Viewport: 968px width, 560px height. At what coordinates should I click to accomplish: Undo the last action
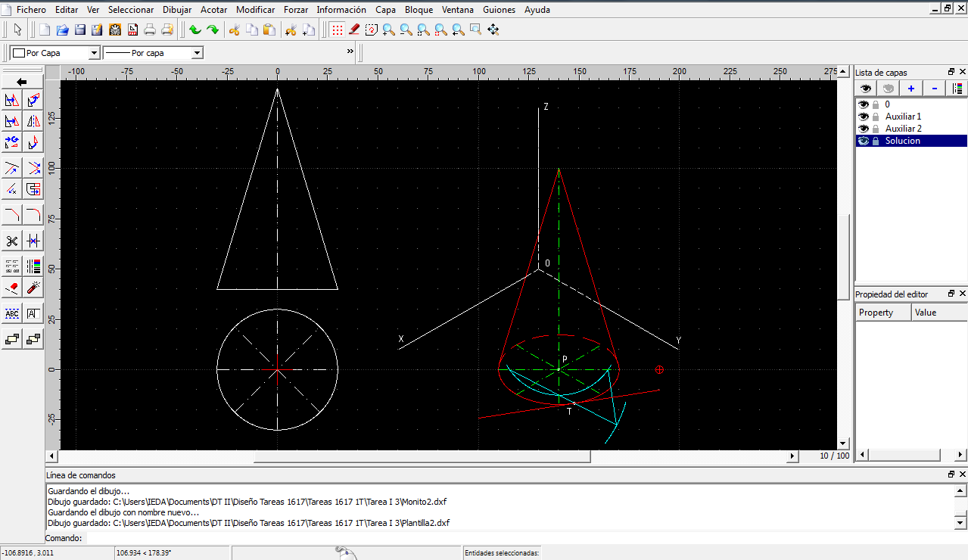pos(195,30)
